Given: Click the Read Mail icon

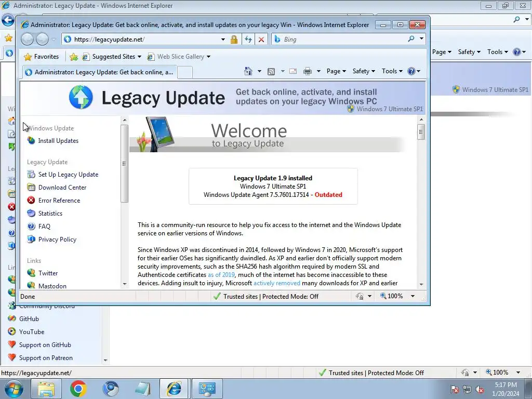Looking at the screenshot, I should click(x=293, y=71).
